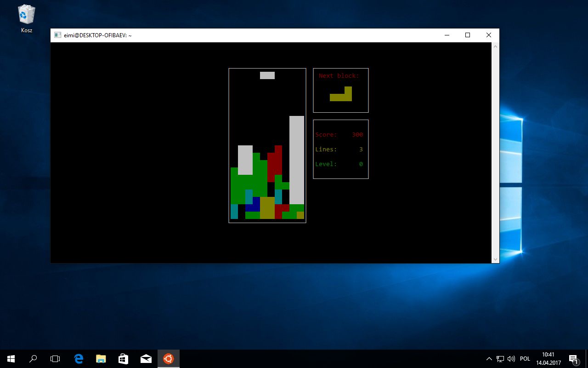Click the terminal scrollbar down arrow

(495, 259)
